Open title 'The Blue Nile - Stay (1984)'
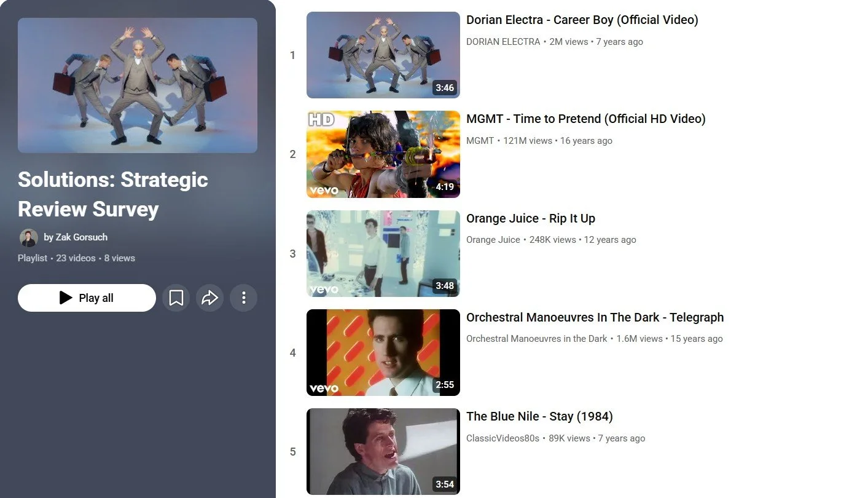The height and width of the screenshot is (498, 868). [x=539, y=416]
